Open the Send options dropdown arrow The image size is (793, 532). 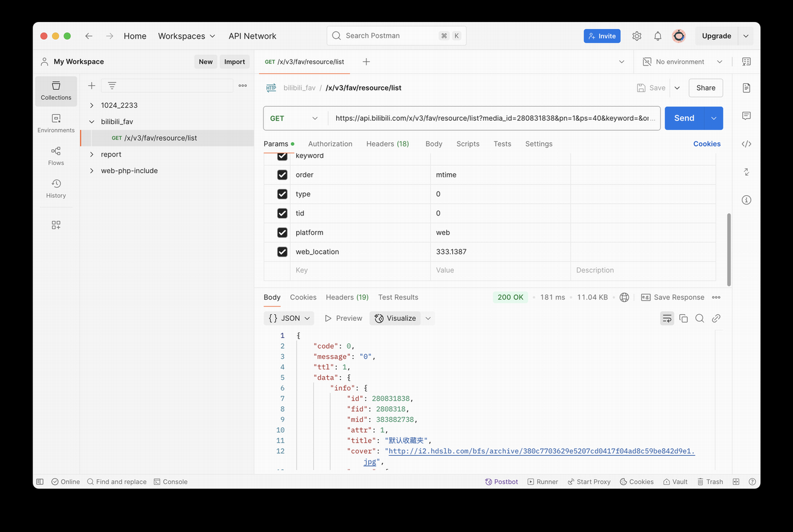tap(713, 118)
